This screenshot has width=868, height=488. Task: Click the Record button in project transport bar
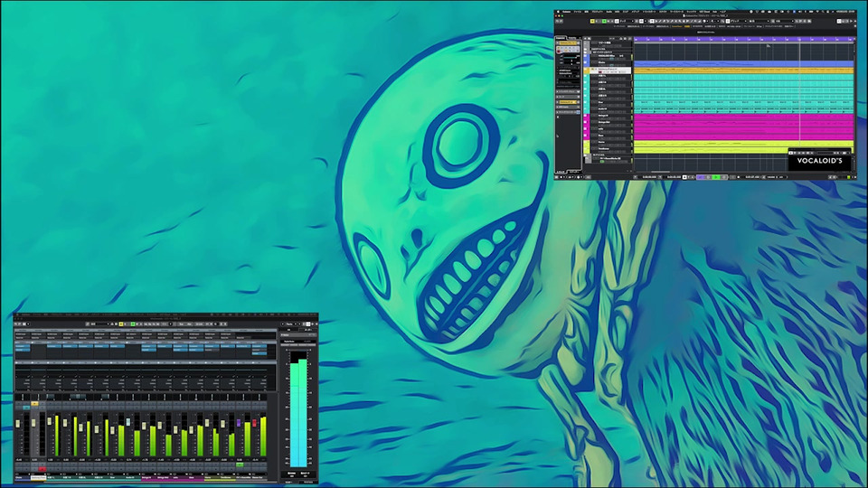pyautogui.click(x=724, y=177)
